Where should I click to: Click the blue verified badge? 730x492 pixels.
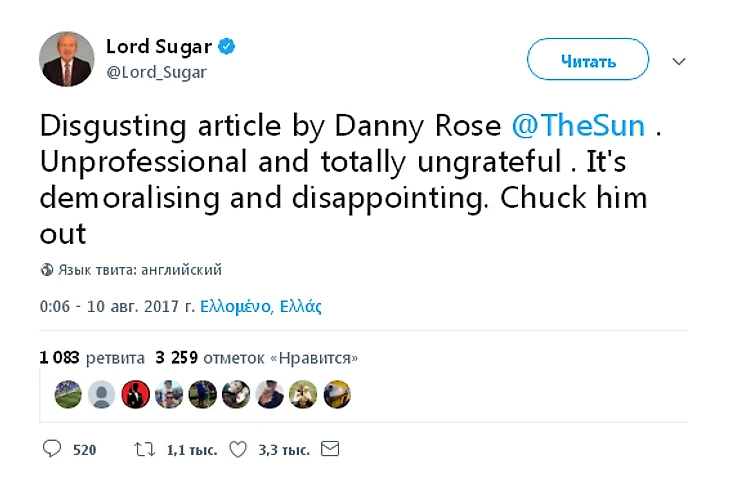(x=227, y=47)
